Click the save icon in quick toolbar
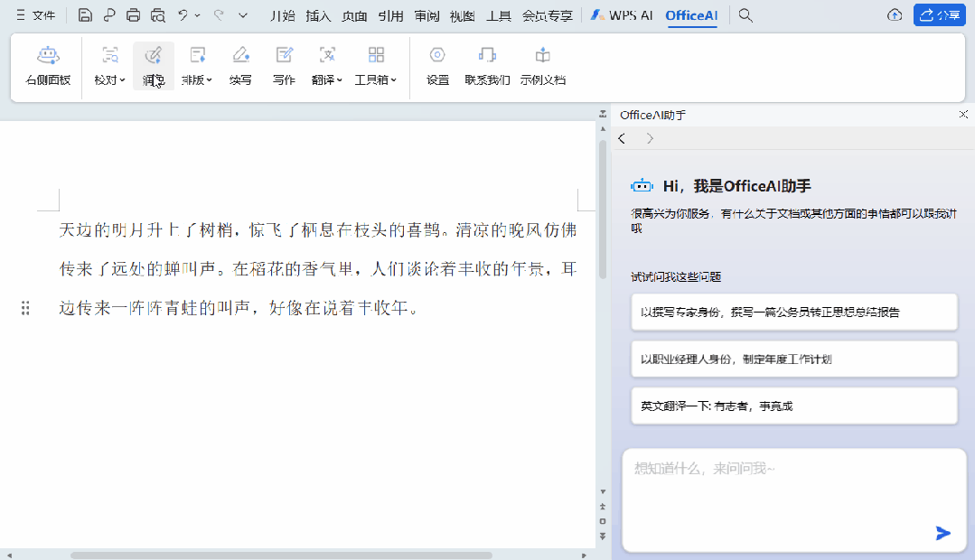This screenshot has height=560, width=975. [x=85, y=14]
